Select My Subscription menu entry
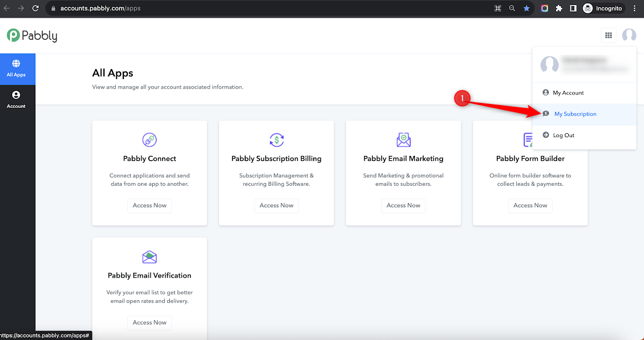Image resolution: width=644 pixels, height=340 pixels. coord(584,114)
